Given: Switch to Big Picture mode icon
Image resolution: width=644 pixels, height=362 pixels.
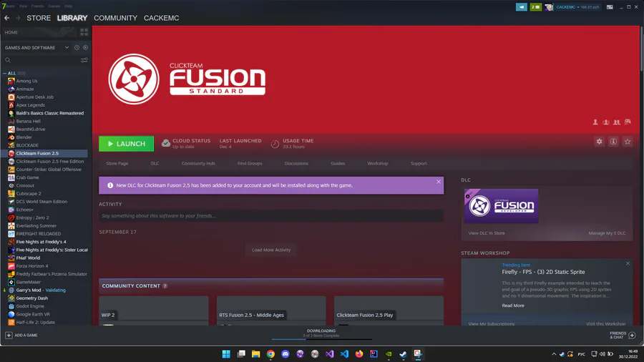Looking at the screenshot, I should pyautogui.click(x=610, y=7).
